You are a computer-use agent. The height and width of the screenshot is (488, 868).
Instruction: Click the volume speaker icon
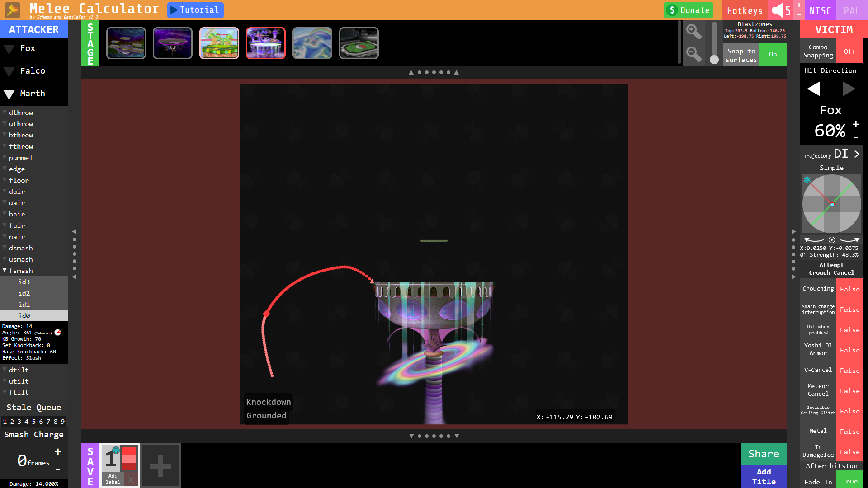coord(778,10)
